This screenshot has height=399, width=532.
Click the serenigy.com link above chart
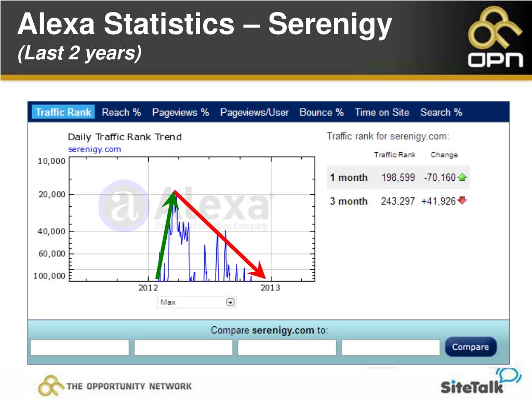[95, 149]
